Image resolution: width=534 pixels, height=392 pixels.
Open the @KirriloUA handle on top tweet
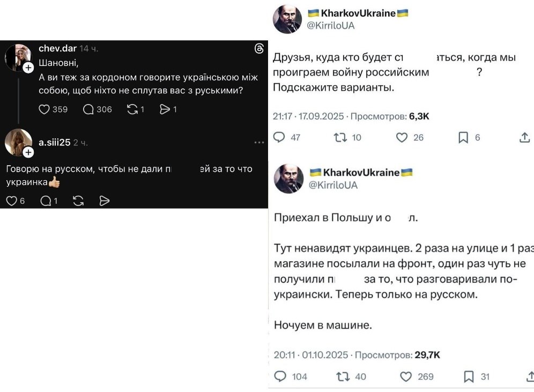pyautogui.click(x=332, y=25)
